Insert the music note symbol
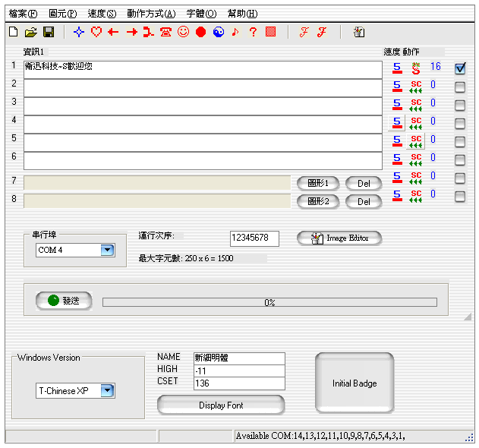 coord(235,32)
